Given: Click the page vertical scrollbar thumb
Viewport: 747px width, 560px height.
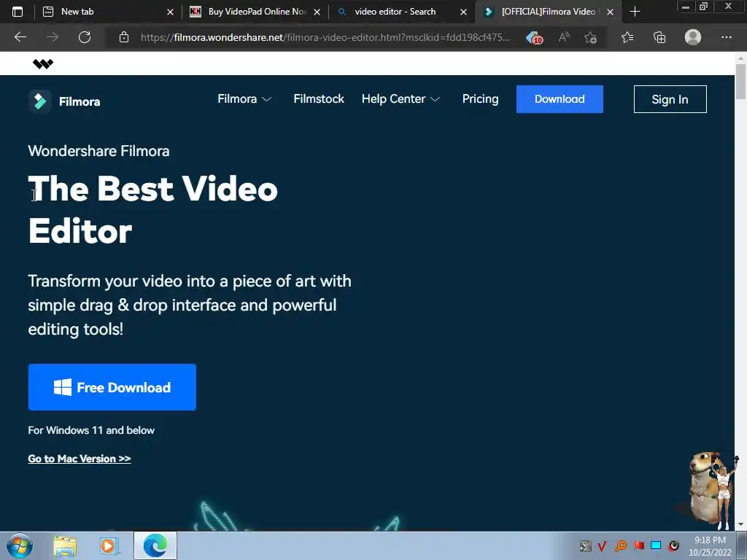Looking at the screenshot, I should pyautogui.click(x=740, y=82).
